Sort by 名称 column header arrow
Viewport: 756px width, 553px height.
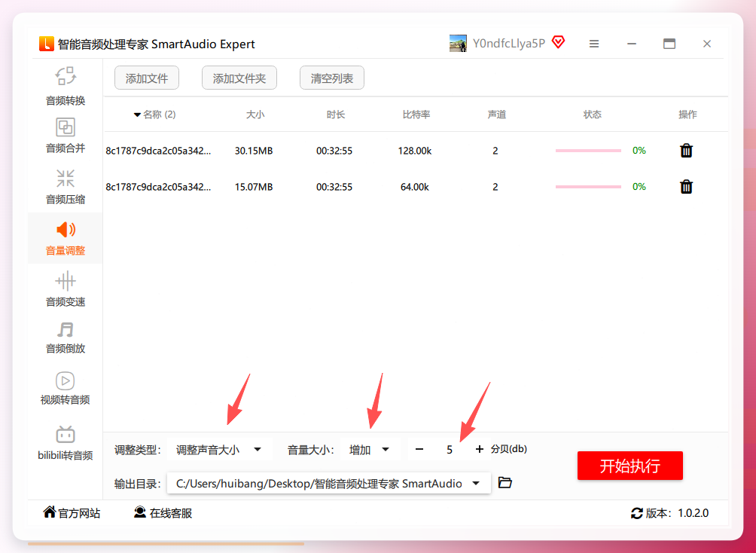(137, 115)
